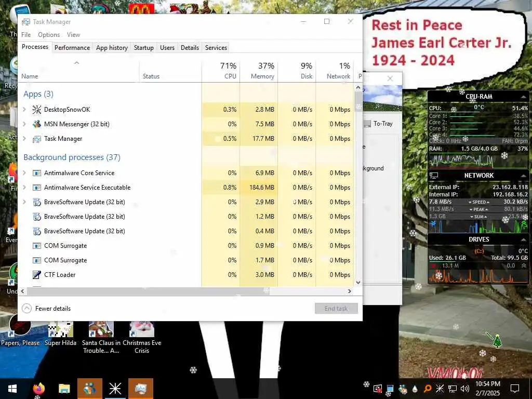Click the Christmas Eve Crisis desktop shortcut

142,337
